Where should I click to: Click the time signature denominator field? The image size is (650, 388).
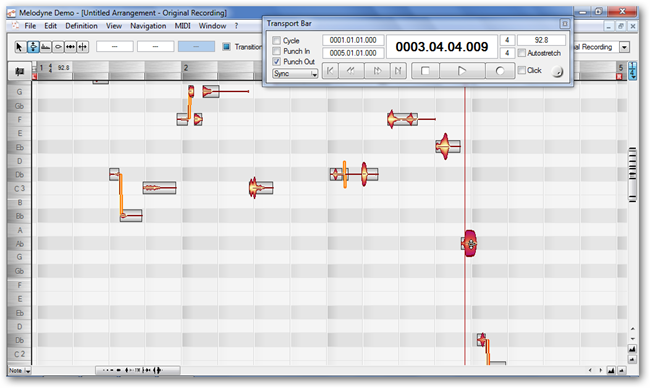507,53
